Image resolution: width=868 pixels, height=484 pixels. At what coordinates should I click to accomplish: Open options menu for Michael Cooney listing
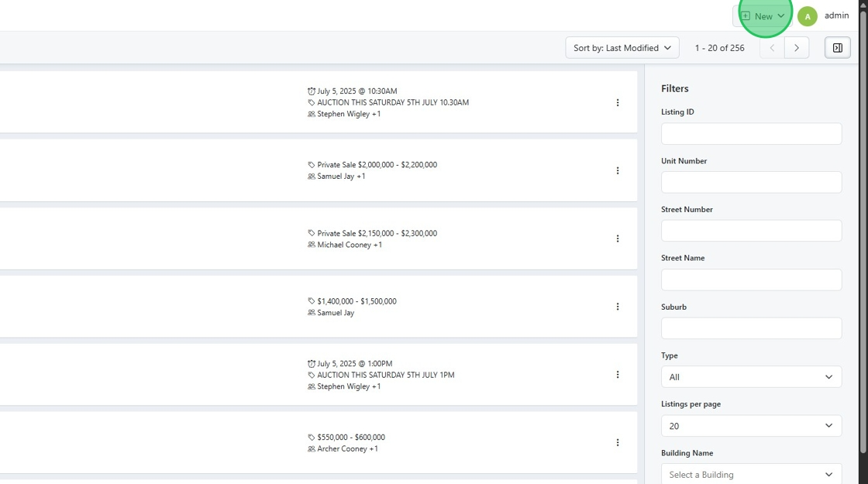click(x=618, y=239)
